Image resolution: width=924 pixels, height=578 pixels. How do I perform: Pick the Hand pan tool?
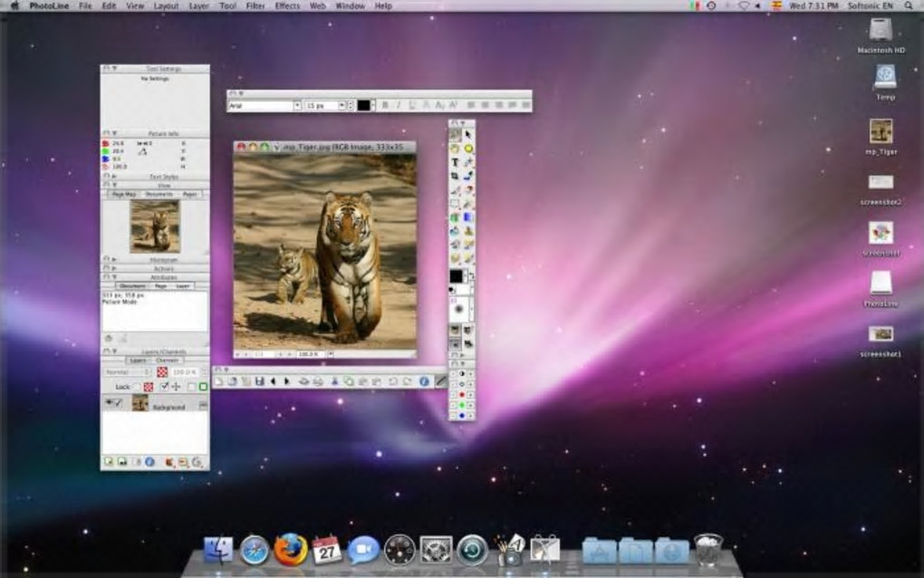tap(455, 149)
